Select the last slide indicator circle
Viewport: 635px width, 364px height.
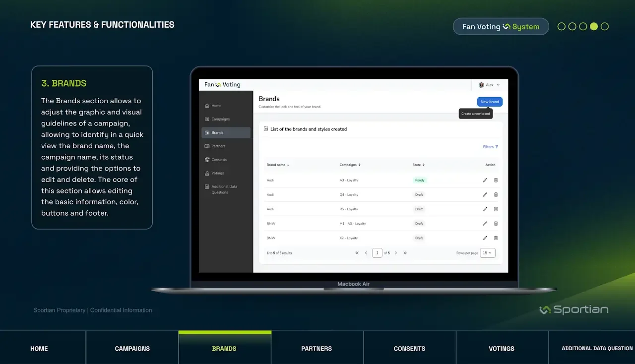(x=605, y=27)
